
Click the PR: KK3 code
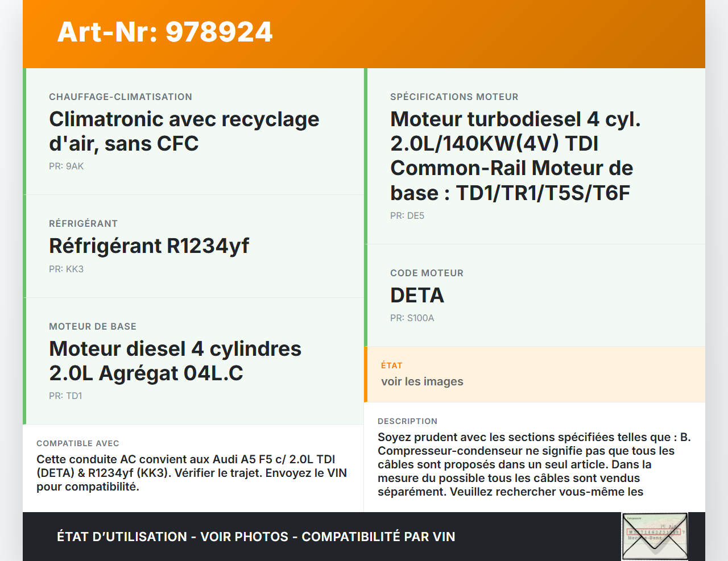(67, 269)
